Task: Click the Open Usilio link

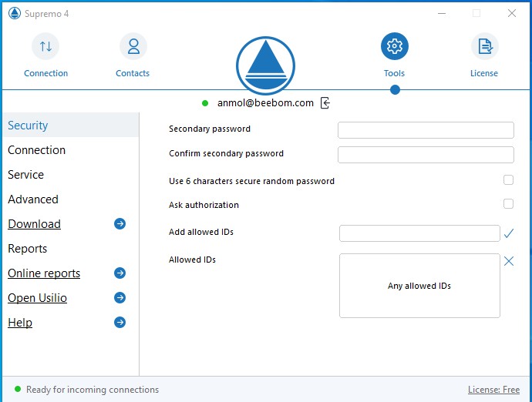Action: click(37, 298)
